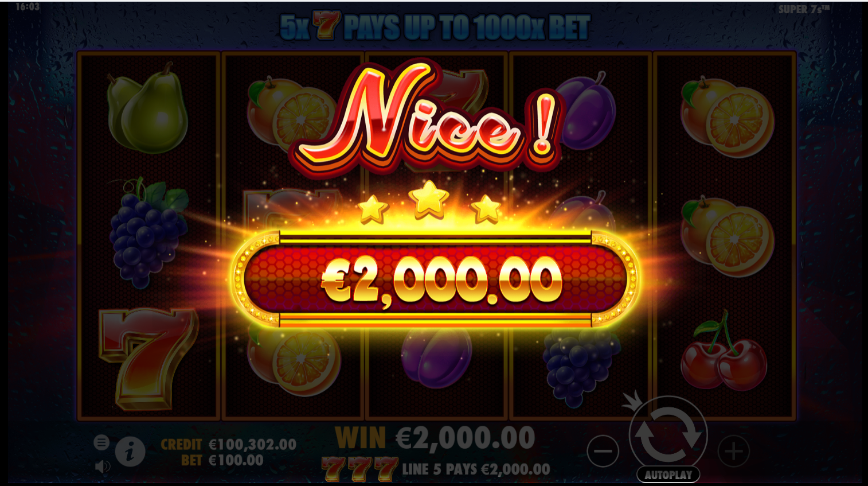The width and height of the screenshot is (868, 486).
Task: Open the info paytable icon
Action: [130, 452]
